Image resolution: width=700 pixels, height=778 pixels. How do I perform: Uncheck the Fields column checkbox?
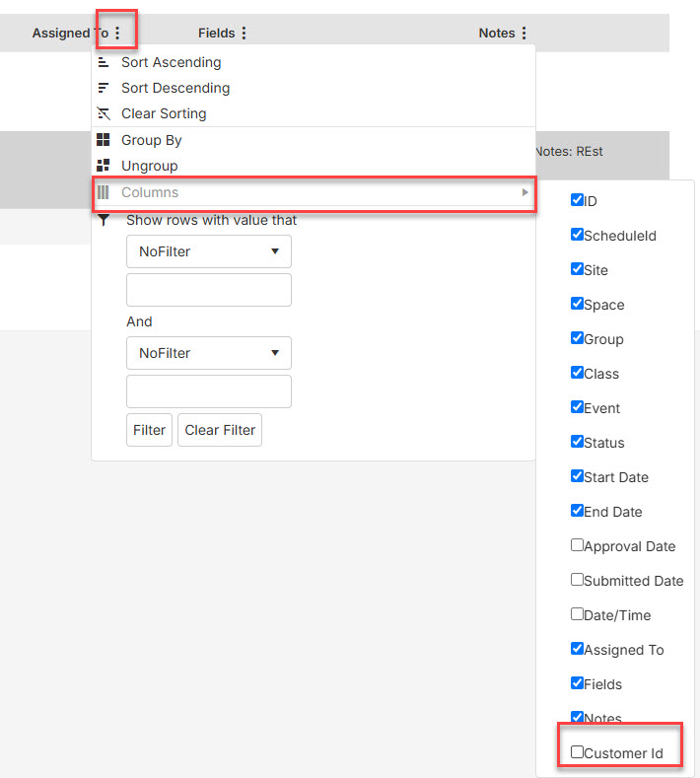coord(577,682)
